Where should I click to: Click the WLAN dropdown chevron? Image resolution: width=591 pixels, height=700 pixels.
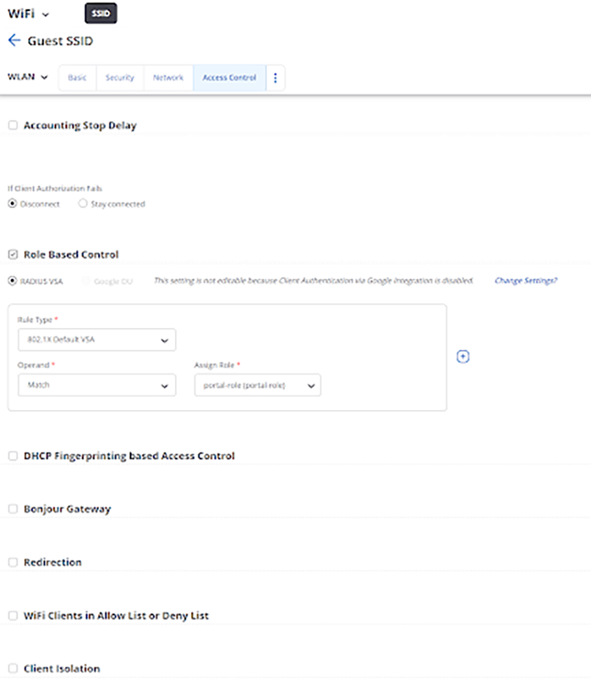(45, 77)
